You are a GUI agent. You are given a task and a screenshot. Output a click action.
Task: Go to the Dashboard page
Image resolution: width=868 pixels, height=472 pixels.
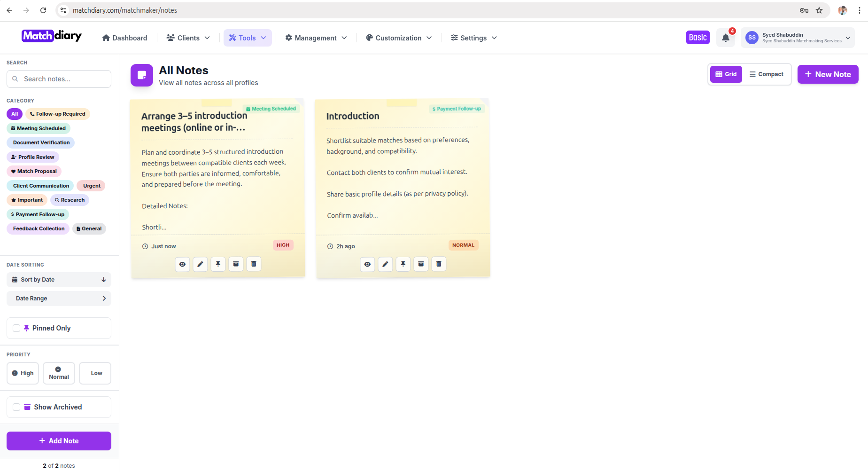tap(124, 38)
